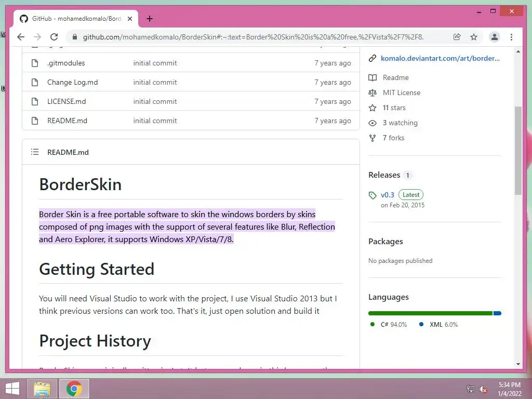Viewport: 532px width, 399px height.
Task: Click the file icon beside Change Log.md
Action: click(x=35, y=82)
